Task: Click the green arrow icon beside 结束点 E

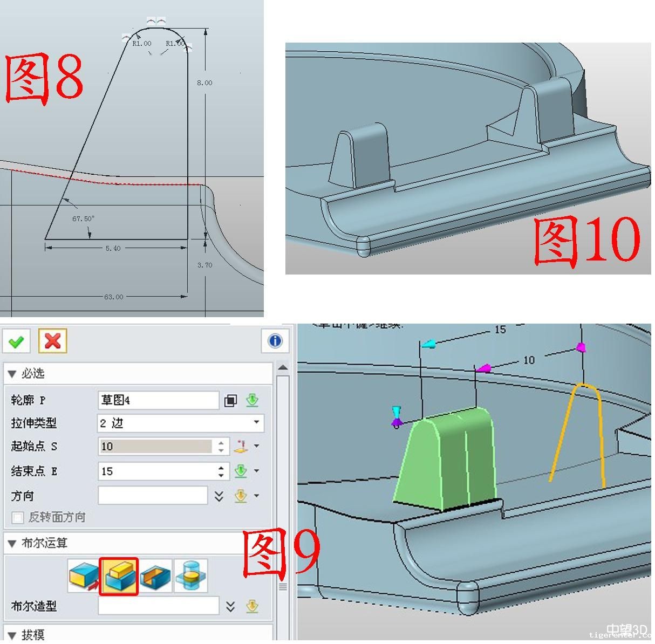Action: tap(241, 471)
